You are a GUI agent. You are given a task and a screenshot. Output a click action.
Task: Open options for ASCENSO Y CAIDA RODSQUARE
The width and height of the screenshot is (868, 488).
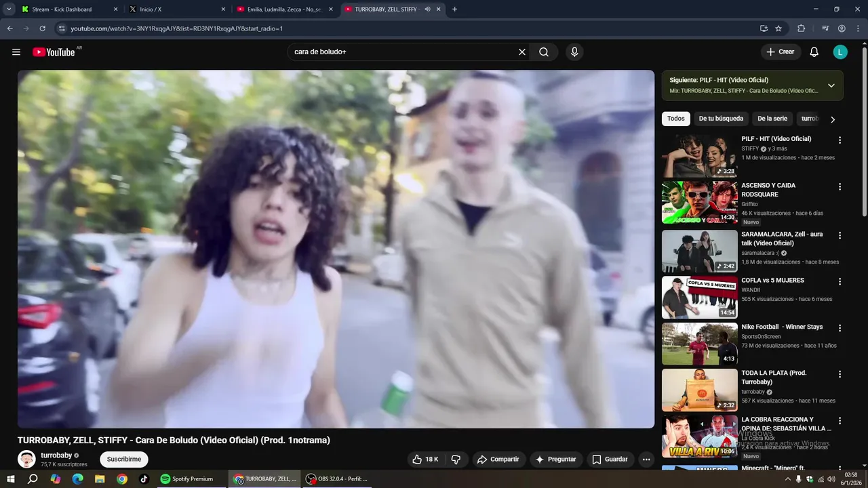pos(840,187)
